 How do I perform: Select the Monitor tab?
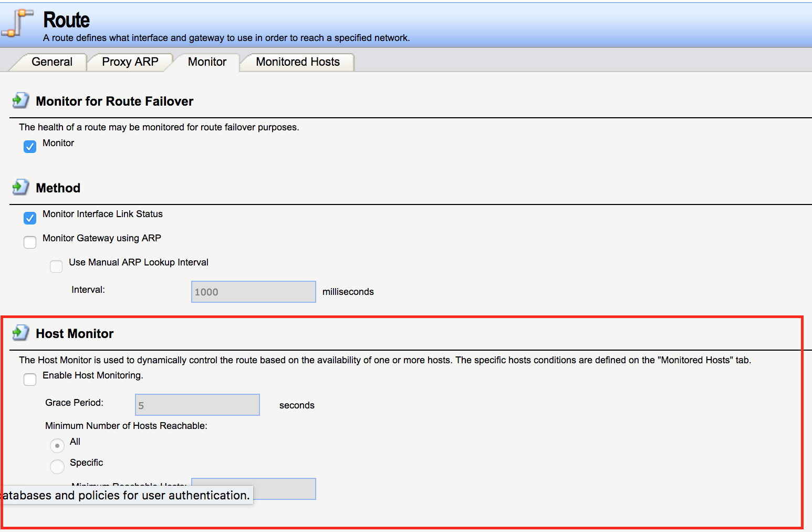(207, 62)
